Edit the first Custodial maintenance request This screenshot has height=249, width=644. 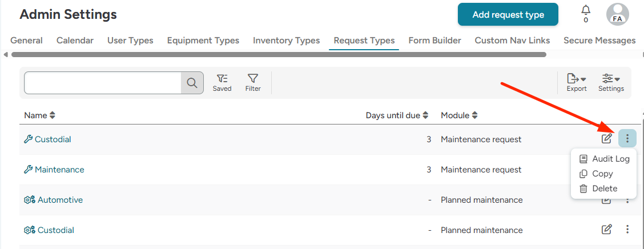pyautogui.click(x=607, y=139)
